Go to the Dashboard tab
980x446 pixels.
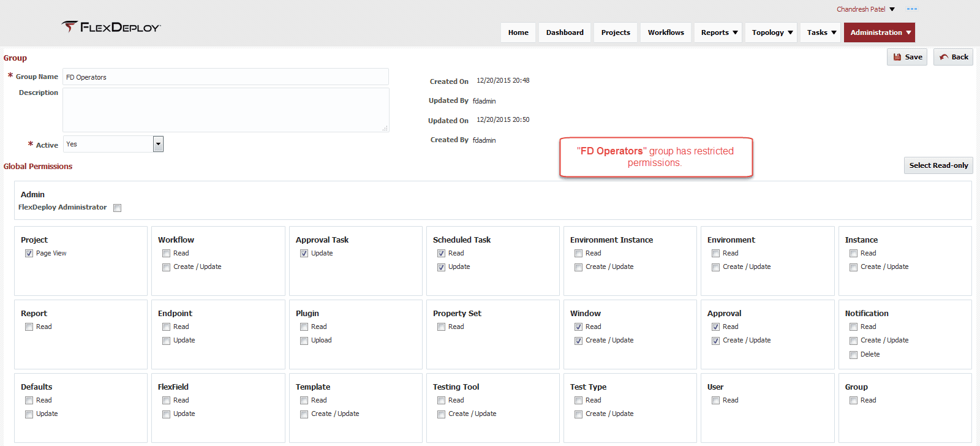click(565, 32)
